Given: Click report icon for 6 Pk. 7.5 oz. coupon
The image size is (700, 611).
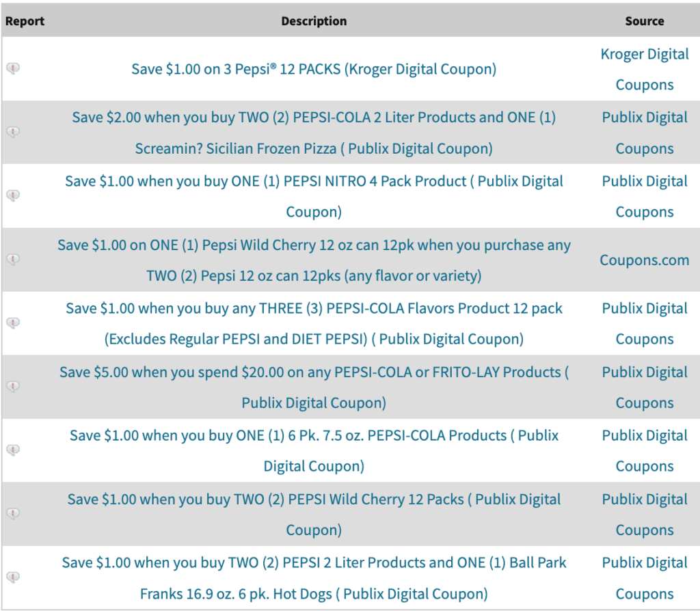Looking at the screenshot, I should pyautogui.click(x=13, y=450).
